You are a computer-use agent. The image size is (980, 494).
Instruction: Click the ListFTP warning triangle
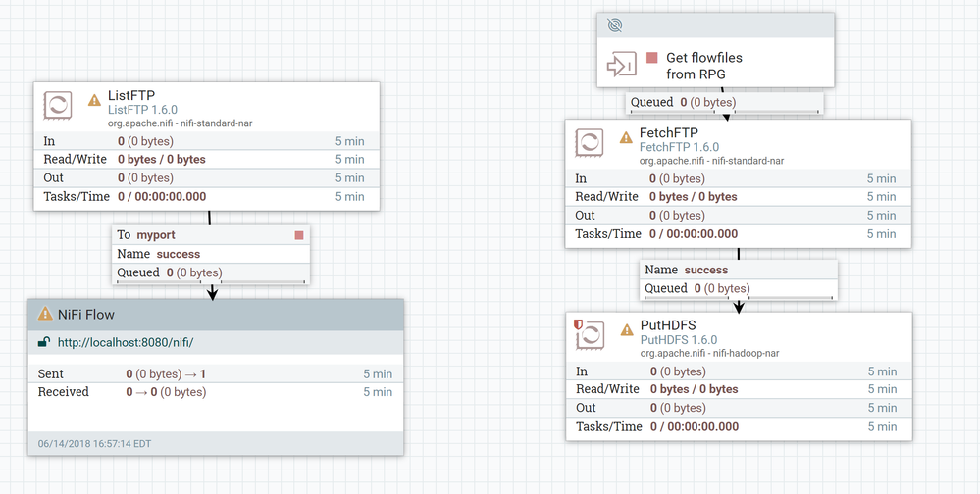(94, 99)
